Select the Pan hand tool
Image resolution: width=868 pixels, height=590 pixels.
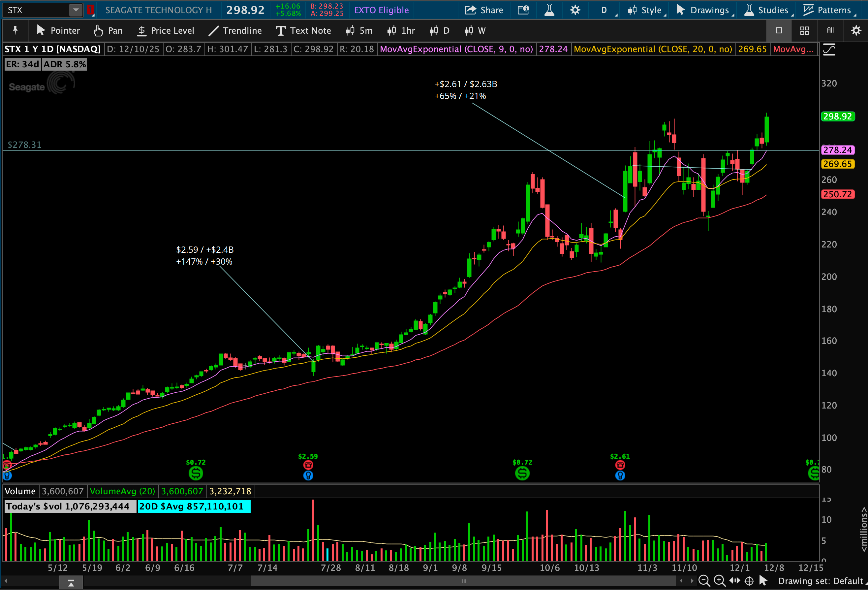pos(108,31)
